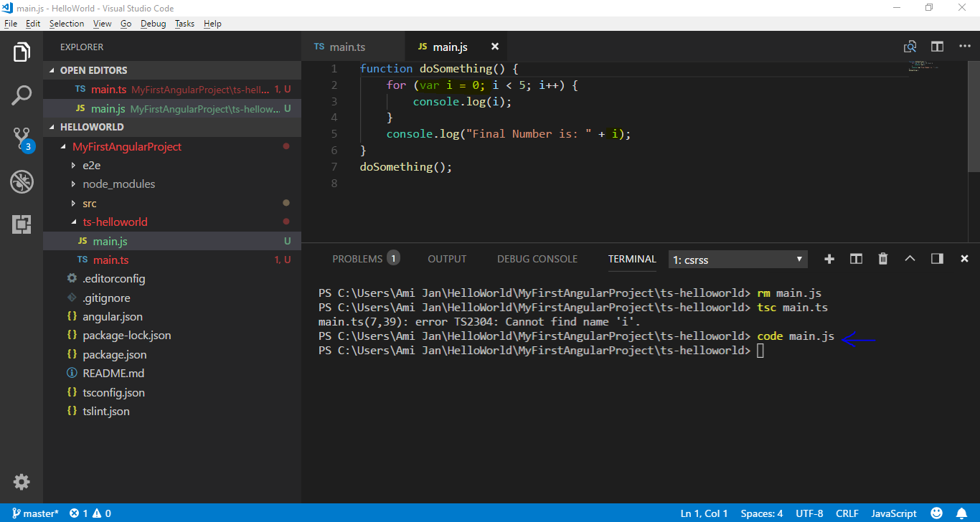Select main.js in Open Editors list
This screenshot has width=980, height=522.
[172, 108]
